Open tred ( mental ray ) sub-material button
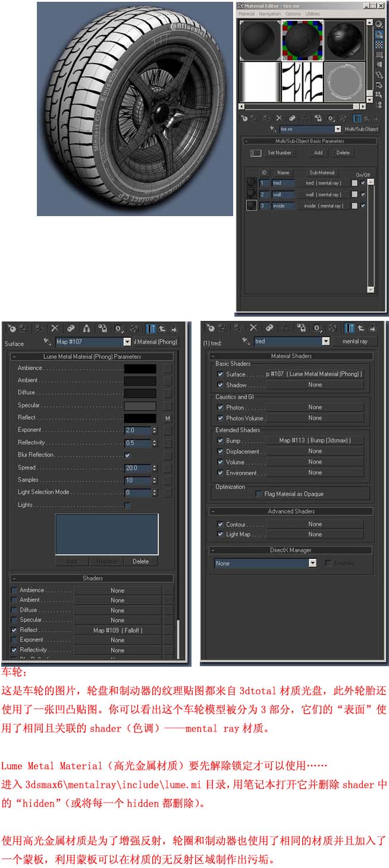This screenshot has width=389, height=868. [x=323, y=183]
